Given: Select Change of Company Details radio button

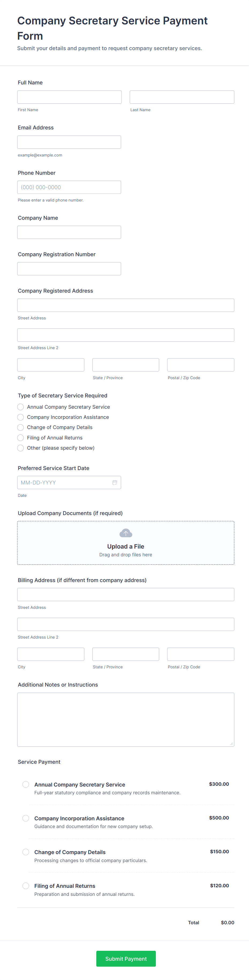Looking at the screenshot, I should pyautogui.click(x=21, y=427).
